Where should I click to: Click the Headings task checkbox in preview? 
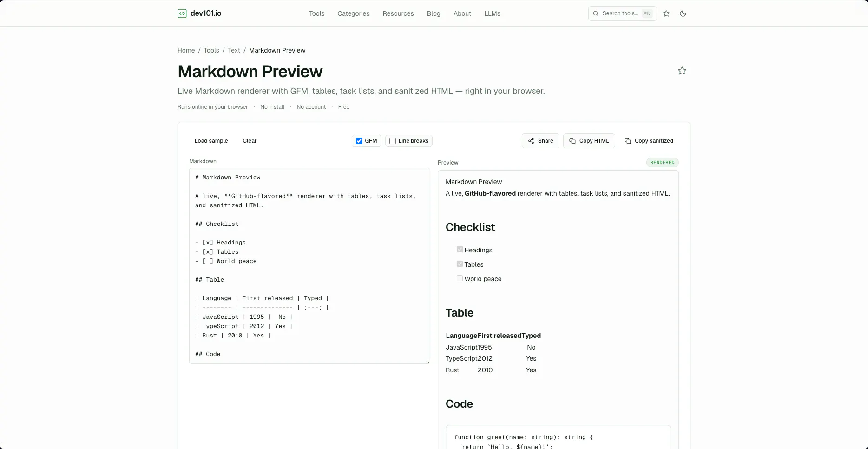460,250
